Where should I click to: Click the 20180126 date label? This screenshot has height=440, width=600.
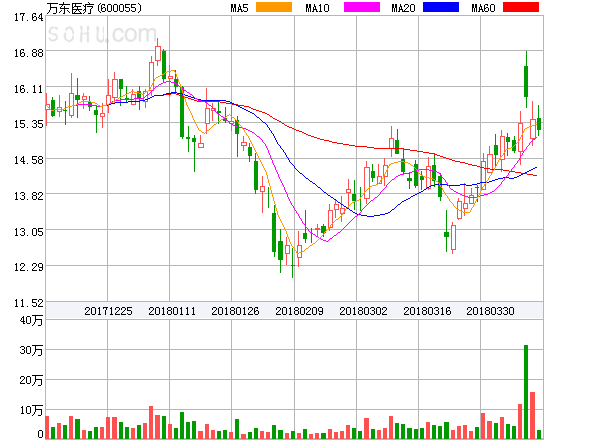pos(235,311)
